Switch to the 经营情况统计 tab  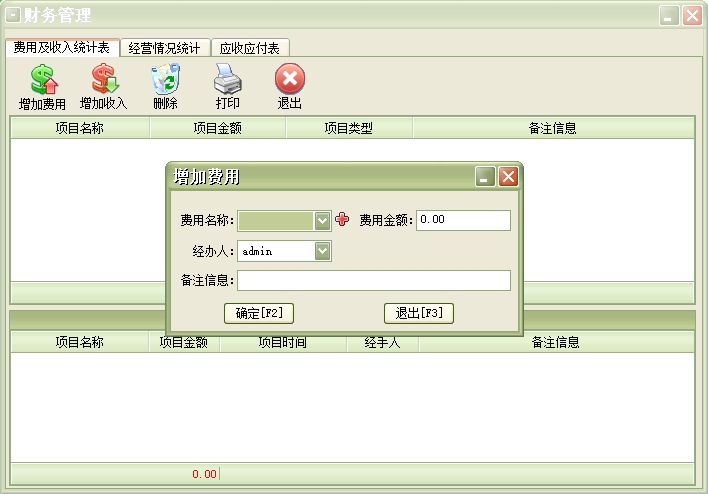[165, 48]
